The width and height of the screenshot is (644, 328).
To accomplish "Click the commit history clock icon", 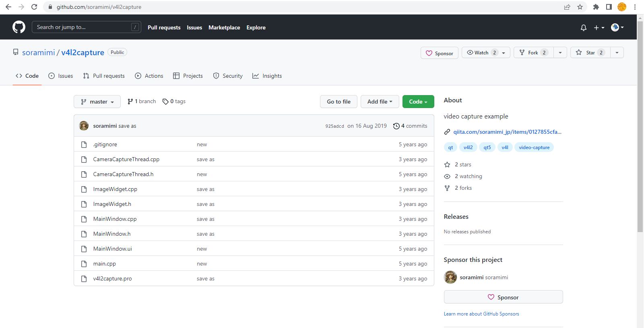I will tap(396, 126).
